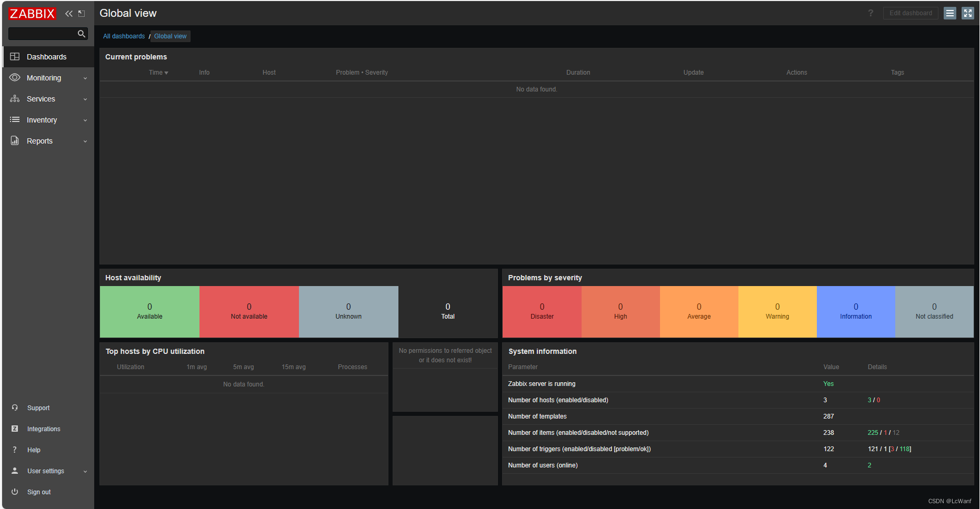
Task: Click the Problem • Severity column header
Action: 362,73
